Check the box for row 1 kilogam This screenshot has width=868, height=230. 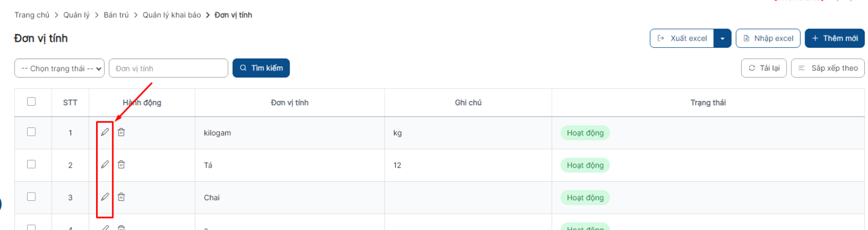(31, 132)
